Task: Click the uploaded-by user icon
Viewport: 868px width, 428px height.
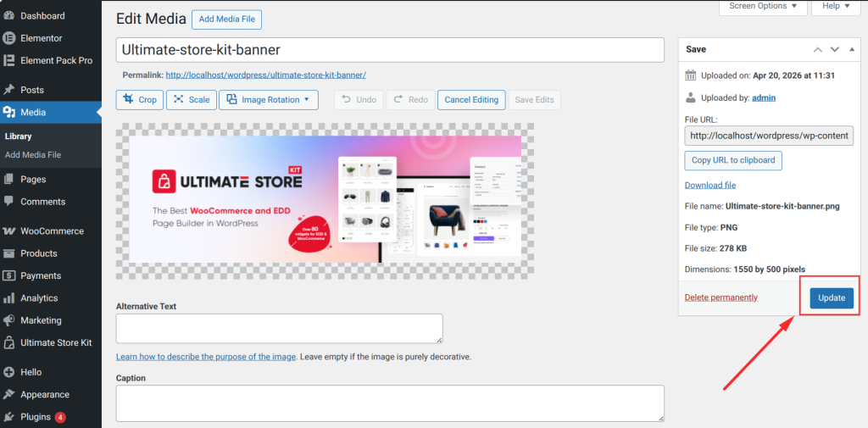Action: [690, 98]
